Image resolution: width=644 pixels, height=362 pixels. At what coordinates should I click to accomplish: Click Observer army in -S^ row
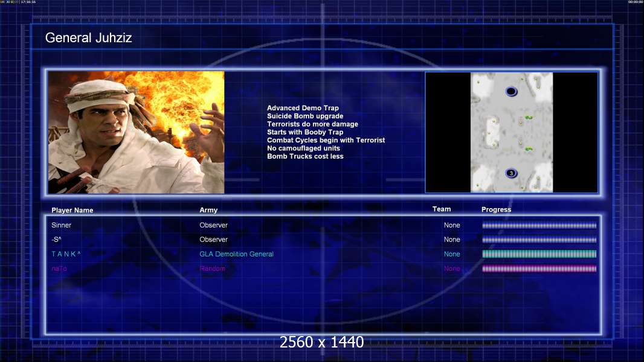point(214,240)
